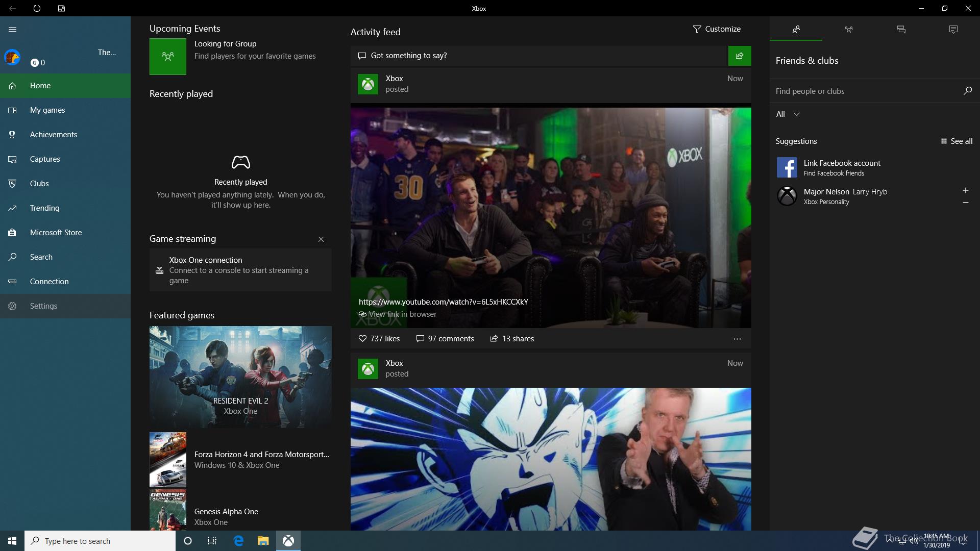The image size is (980, 551).
Task: Open Achievements page
Action: pyautogui.click(x=65, y=135)
